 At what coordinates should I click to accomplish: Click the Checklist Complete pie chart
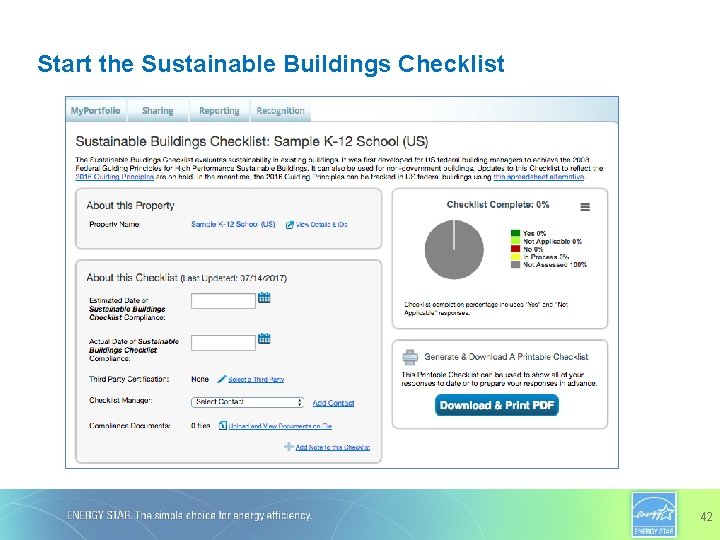[x=454, y=249]
